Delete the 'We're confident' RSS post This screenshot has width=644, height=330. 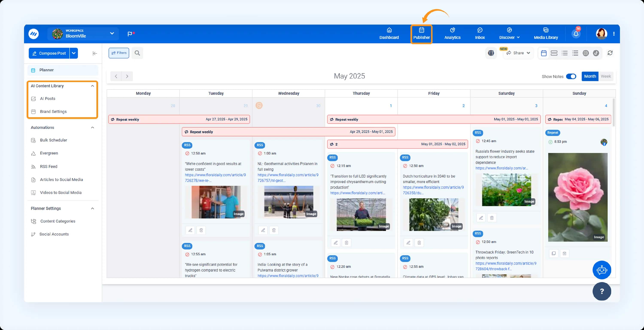point(201,230)
